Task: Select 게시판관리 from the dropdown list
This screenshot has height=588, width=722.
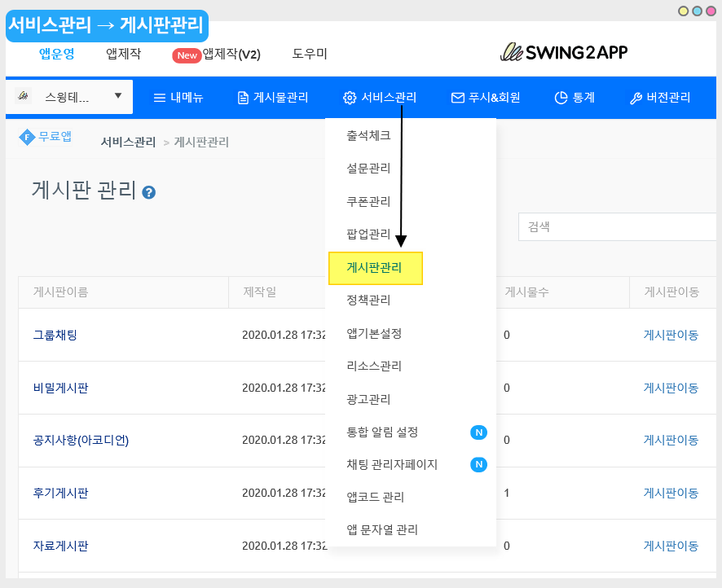Action: [374, 267]
